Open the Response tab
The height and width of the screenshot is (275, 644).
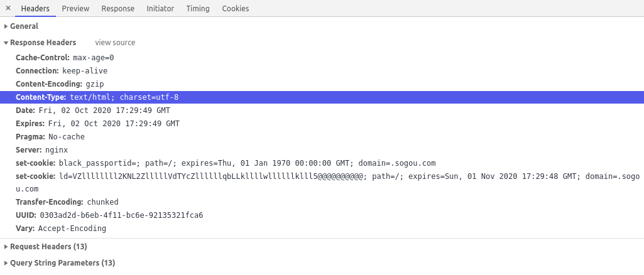(x=118, y=8)
